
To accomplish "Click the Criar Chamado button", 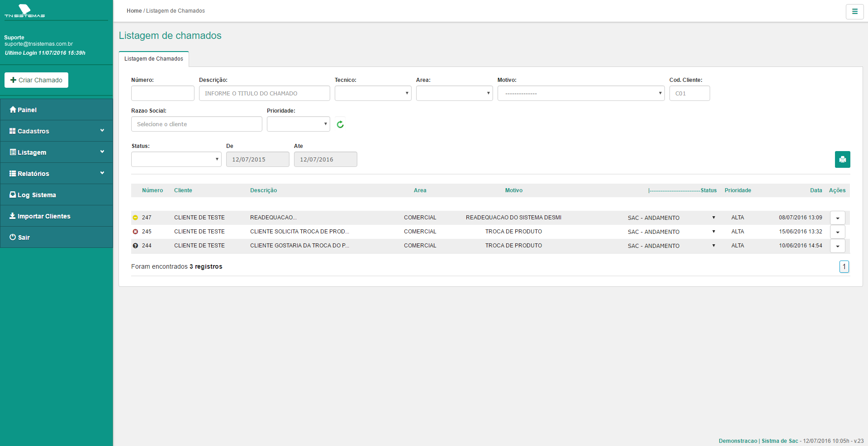I will pyautogui.click(x=36, y=80).
